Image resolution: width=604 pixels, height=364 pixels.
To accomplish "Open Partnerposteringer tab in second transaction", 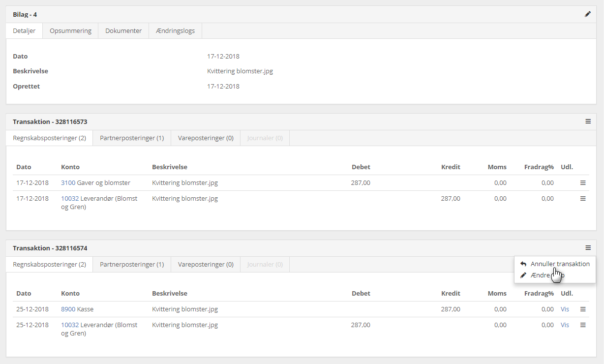I will point(132,265).
